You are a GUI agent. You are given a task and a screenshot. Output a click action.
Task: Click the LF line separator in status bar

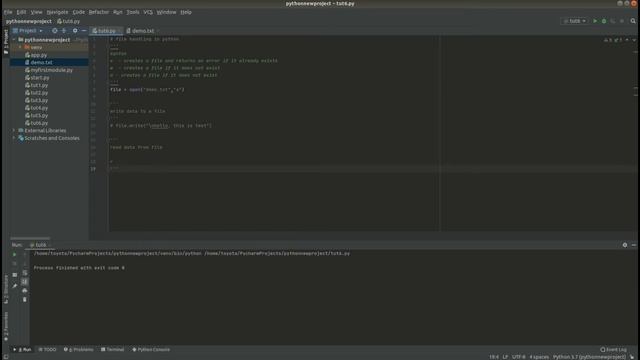505,357
